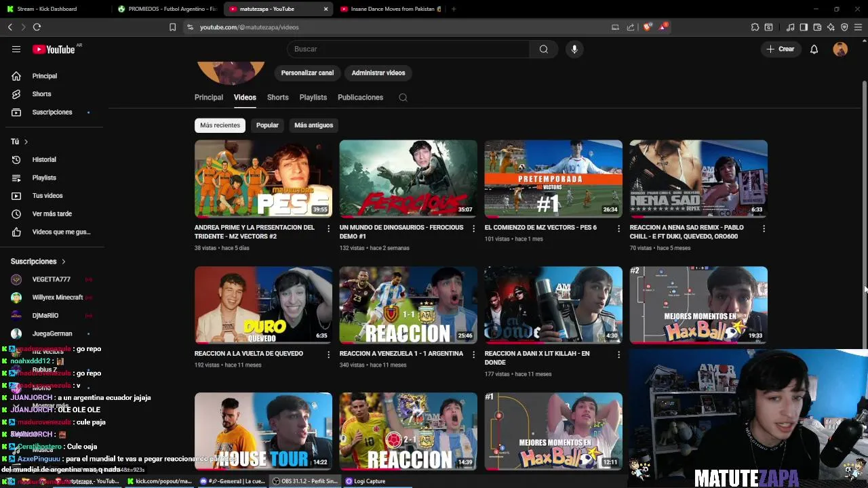
Task: Click the Crear button
Action: coord(780,49)
